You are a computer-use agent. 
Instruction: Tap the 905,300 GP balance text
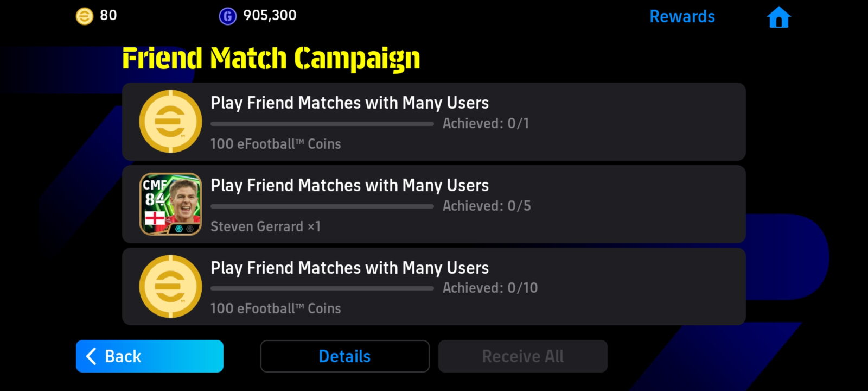270,15
